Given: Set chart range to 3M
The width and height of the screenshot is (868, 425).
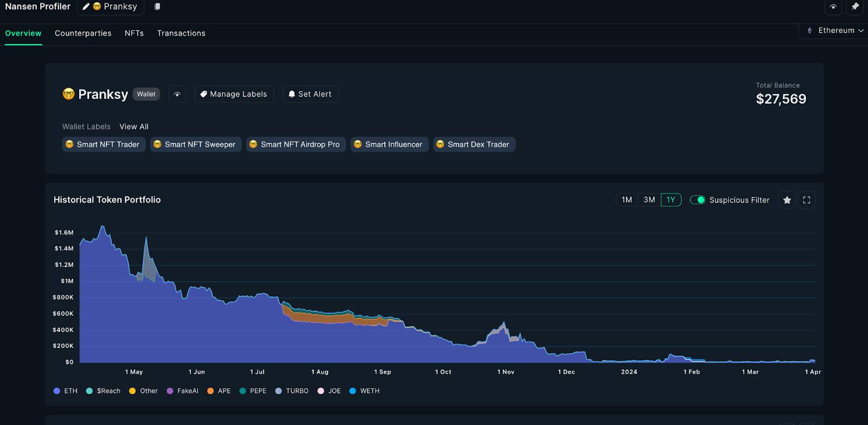Looking at the screenshot, I should point(649,200).
